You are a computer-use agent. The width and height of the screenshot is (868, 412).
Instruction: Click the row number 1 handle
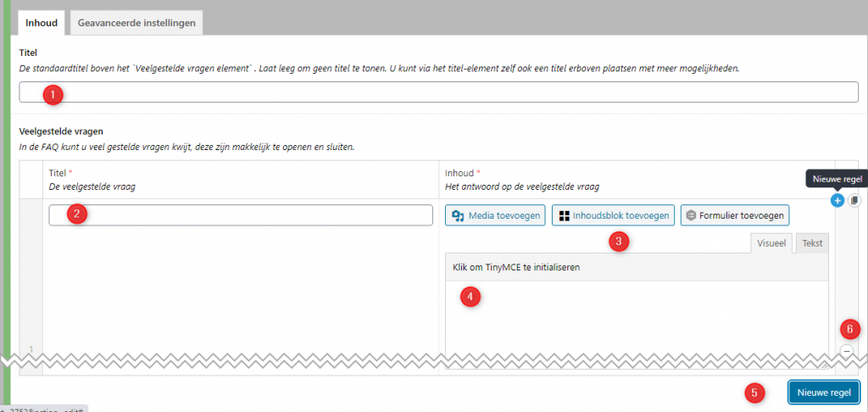(31, 349)
